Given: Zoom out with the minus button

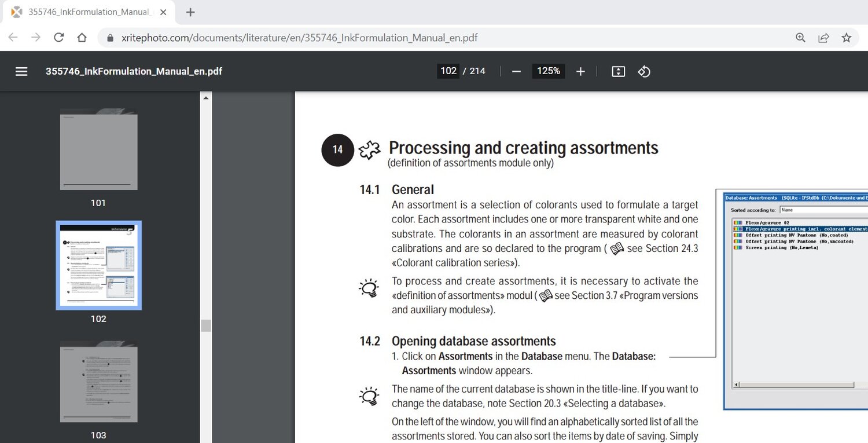Looking at the screenshot, I should click(517, 71).
